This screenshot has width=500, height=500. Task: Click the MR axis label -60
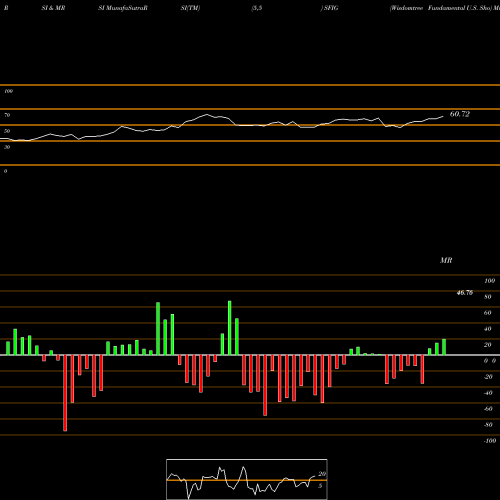(x=488, y=409)
